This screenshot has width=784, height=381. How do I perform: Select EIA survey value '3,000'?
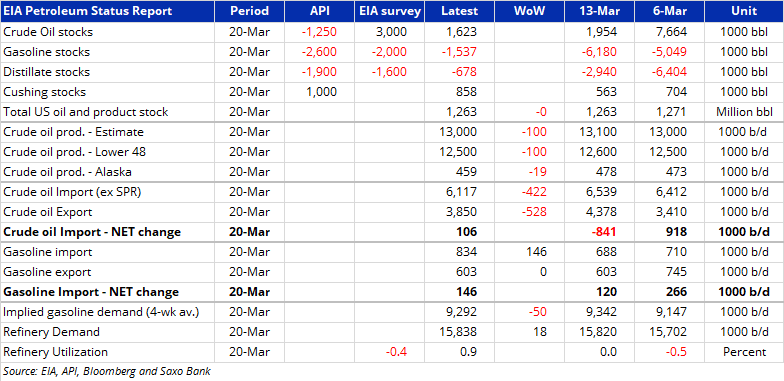click(x=392, y=32)
